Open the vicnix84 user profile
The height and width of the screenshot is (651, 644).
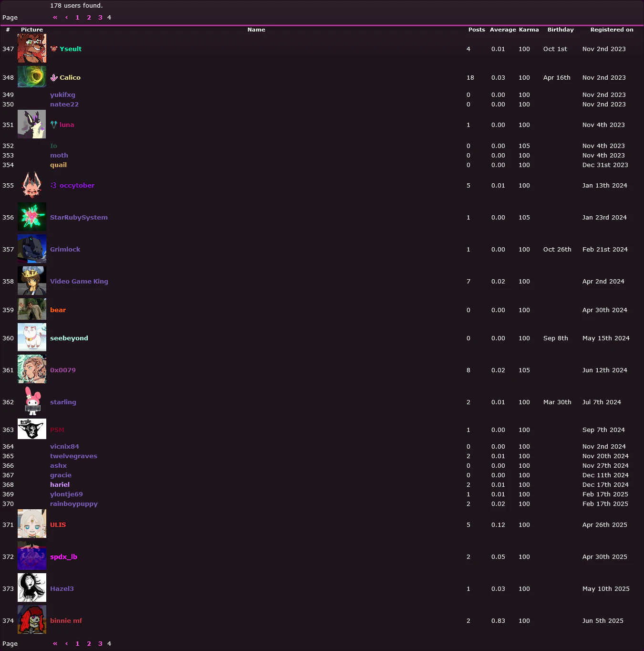click(x=64, y=447)
